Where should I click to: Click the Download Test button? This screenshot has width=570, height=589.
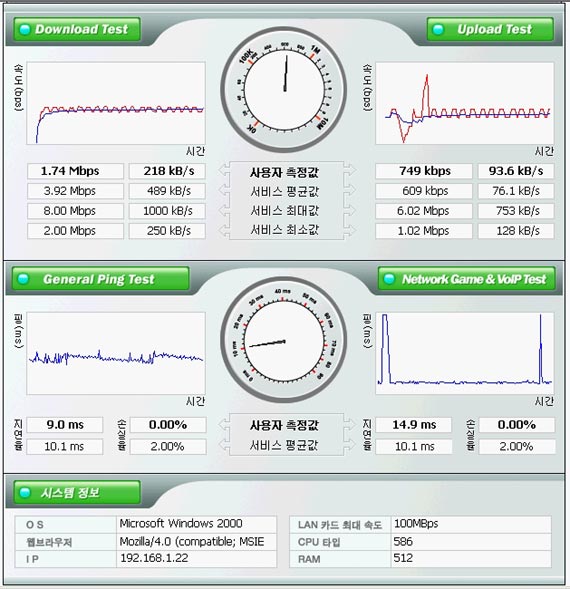coord(77,29)
